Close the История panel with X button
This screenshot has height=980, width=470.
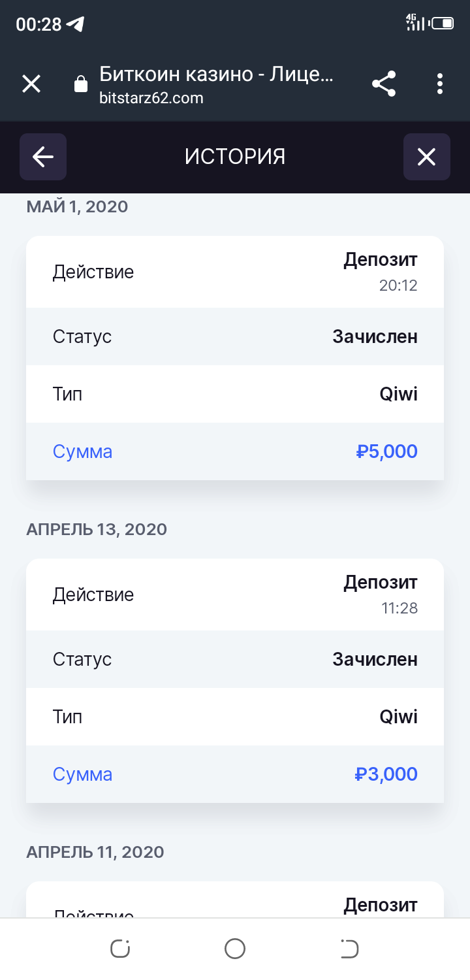point(426,157)
